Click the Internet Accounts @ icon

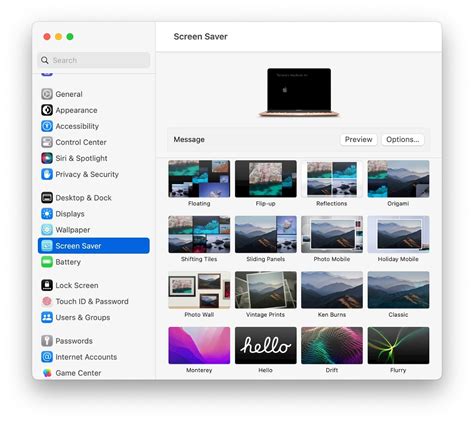click(x=47, y=357)
